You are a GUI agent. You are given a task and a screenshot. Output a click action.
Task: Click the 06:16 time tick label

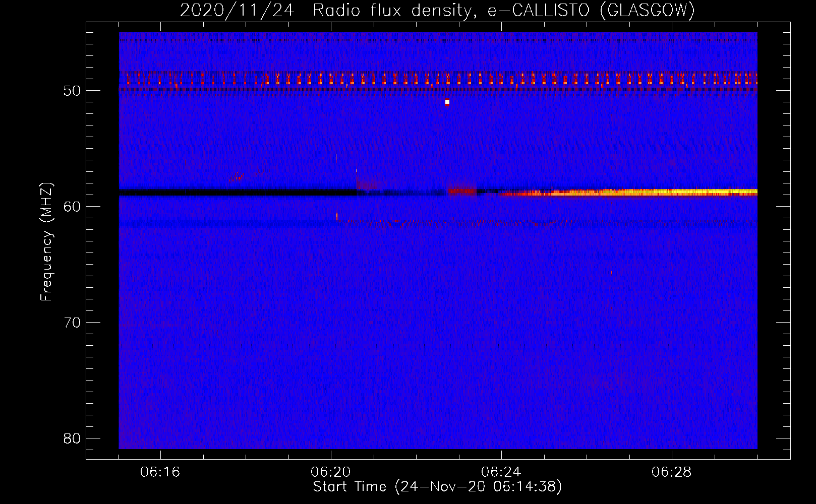coord(160,472)
